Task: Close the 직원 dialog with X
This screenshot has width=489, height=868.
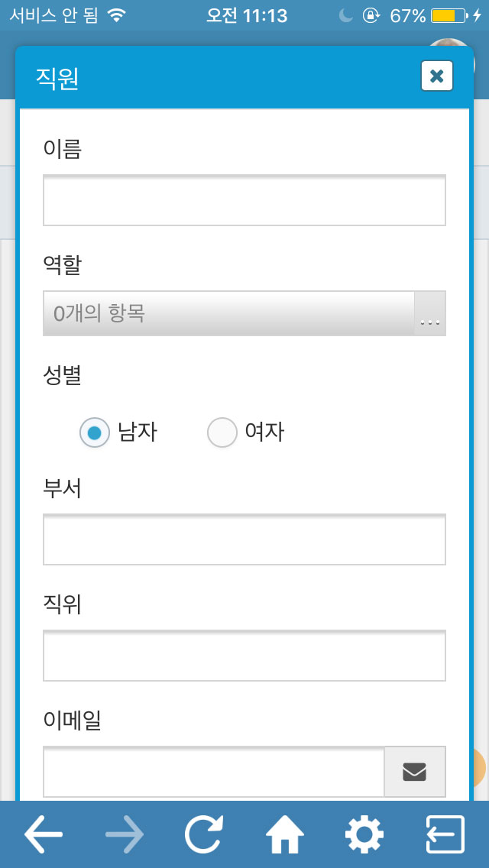Action: [x=437, y=76]
